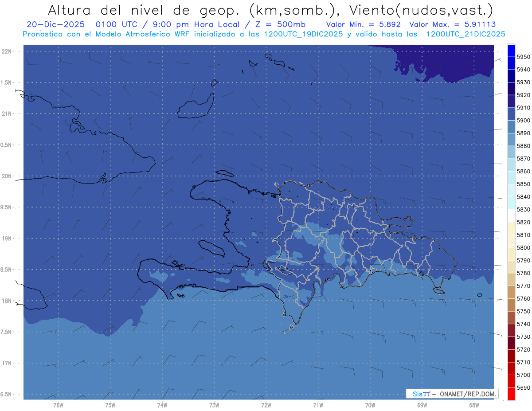The image size is (532, 411).
Task: Pick the bright red swatch below 5690
Action: click(511, 394)
